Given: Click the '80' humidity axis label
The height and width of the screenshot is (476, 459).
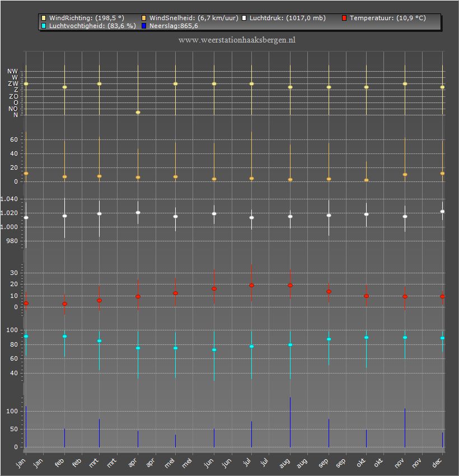Looking at the screenshot, I should coord(14,344).
